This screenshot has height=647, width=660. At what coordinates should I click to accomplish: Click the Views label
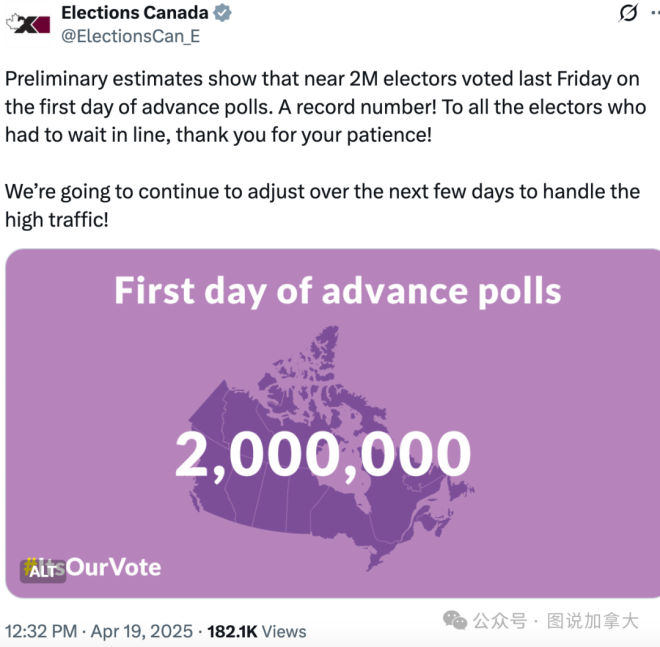pyautogui.click(x=284, y=631)
